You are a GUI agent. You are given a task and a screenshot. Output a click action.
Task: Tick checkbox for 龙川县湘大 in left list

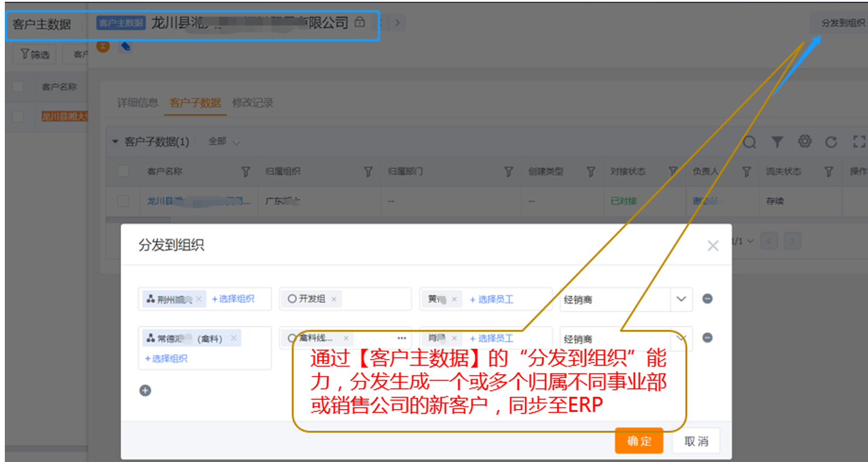17,117
